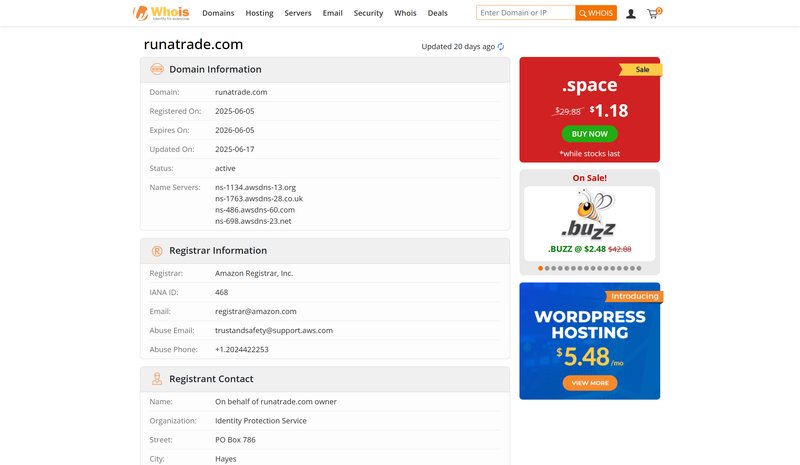Open the Deals menu

tap(437, 13)
